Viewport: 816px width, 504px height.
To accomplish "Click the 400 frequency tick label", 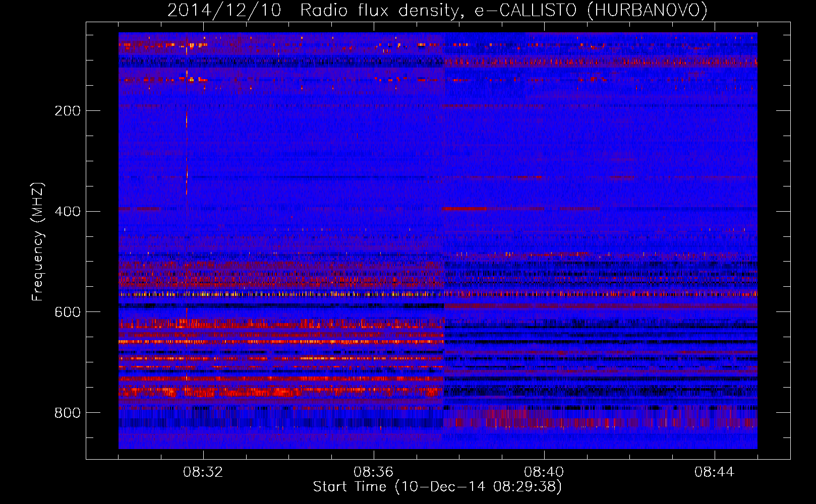I will (68, 212).
